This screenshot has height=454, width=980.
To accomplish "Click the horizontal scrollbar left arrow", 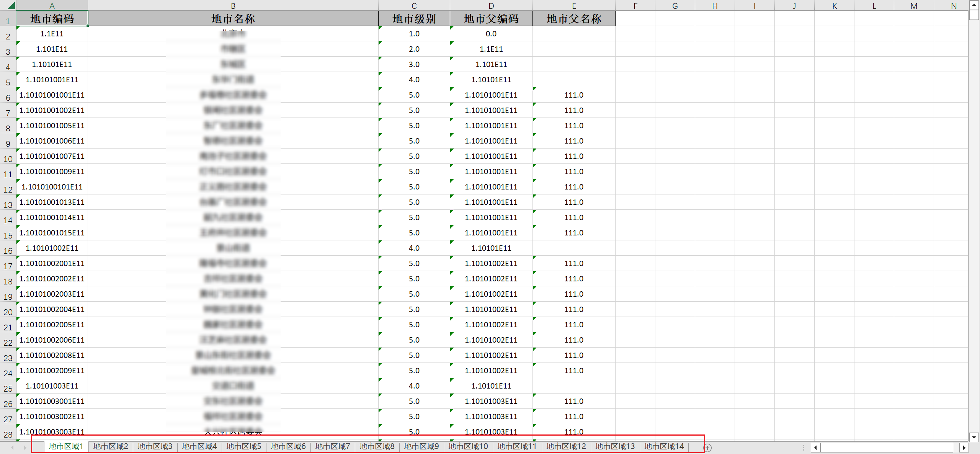I will coord(815,447).
